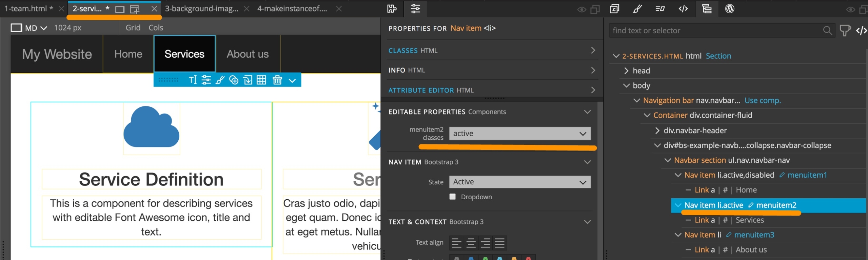Collapse the Navigation bar tree node

click(x=637, y=100)
